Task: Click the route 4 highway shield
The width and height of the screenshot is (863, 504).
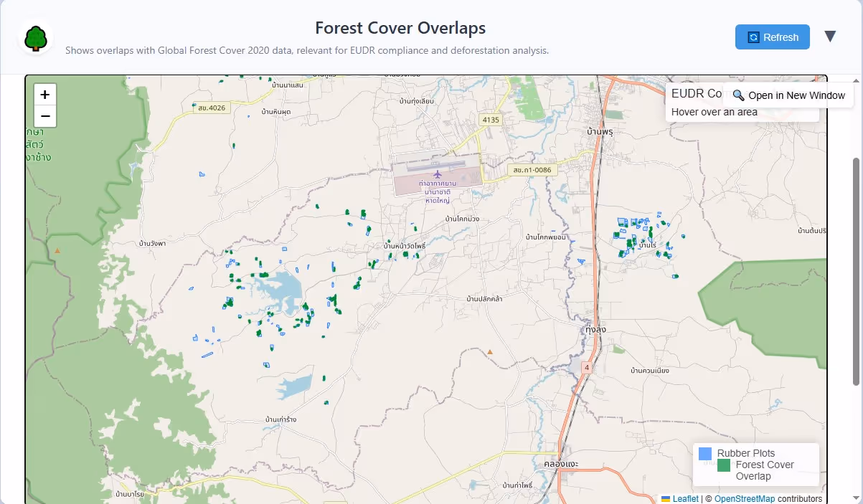Action: tap(586, 368)
